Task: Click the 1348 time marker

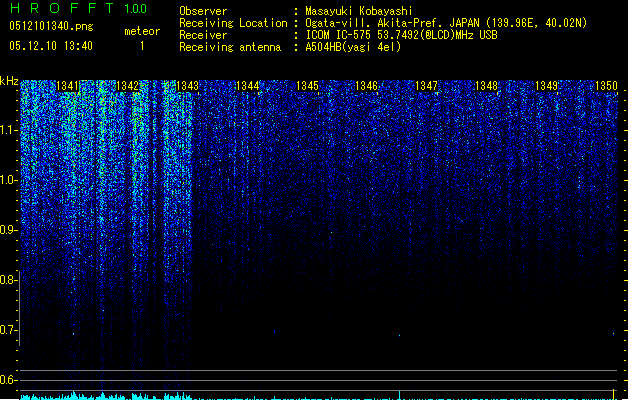Action: pyautogui.click(x=486, y=86)
